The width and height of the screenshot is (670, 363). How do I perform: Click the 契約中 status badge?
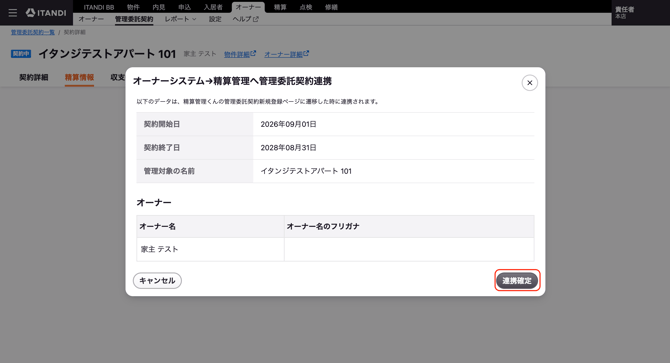(21, 54)
